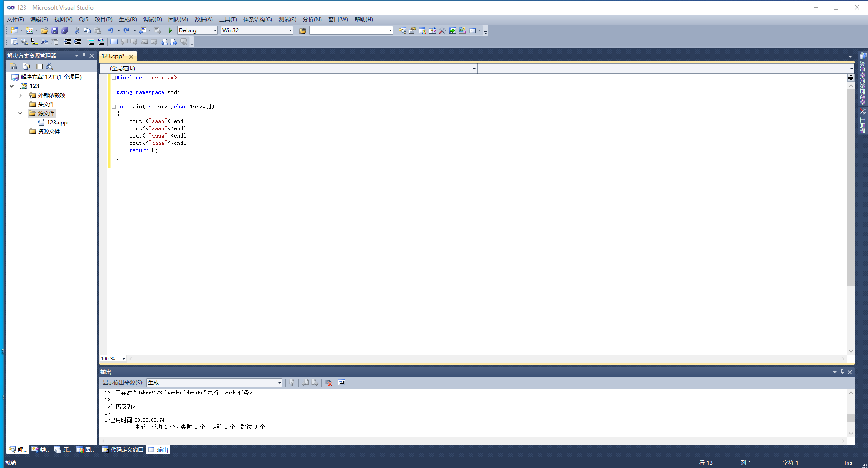
Task: Click the Display Quick Info icon
Action: click(35, 42)
